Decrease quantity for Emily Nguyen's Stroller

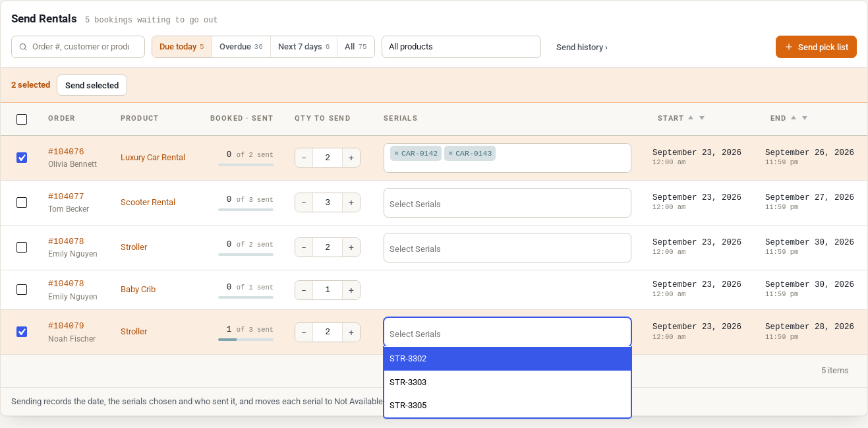304,247
